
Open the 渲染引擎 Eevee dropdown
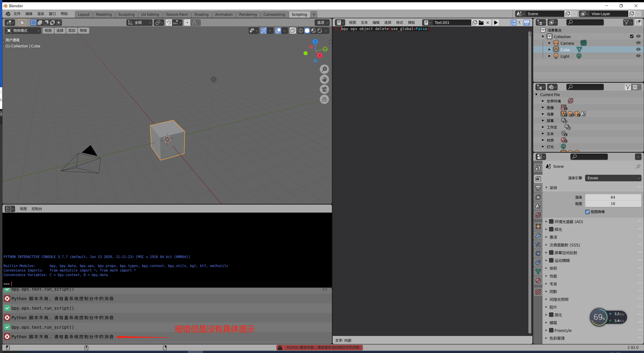coord(613,178)
